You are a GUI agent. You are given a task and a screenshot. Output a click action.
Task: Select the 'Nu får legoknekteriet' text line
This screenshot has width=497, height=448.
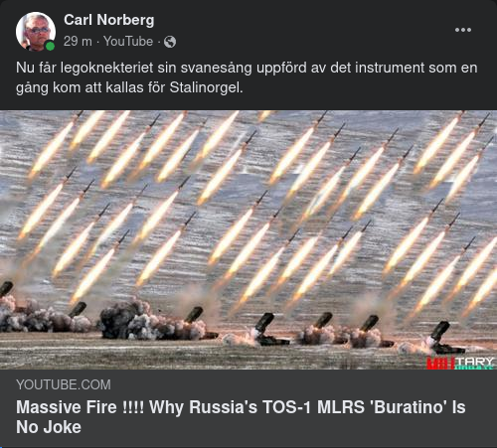[x=247, y=68]
